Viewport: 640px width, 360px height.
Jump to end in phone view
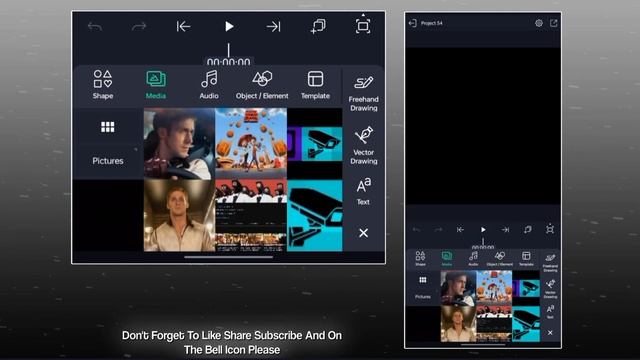click(x=505, y=230)
